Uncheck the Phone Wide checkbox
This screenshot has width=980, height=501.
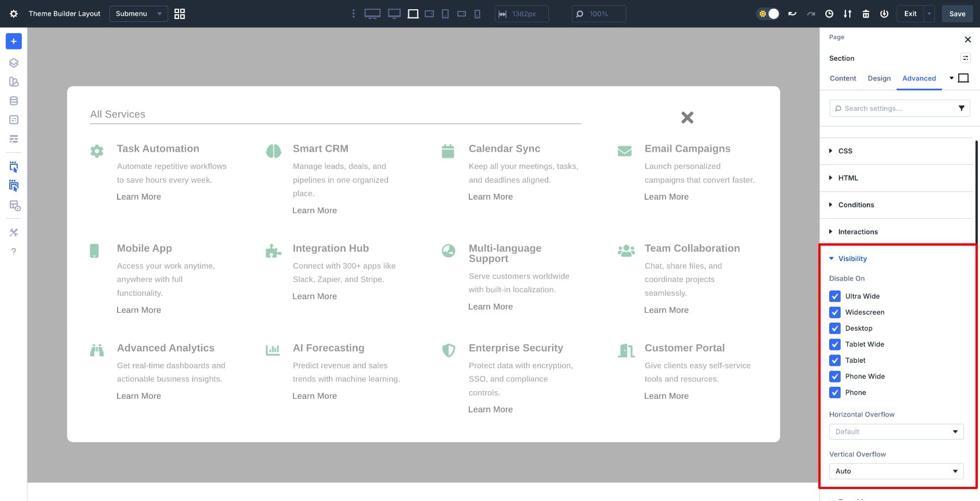(835, 376)
